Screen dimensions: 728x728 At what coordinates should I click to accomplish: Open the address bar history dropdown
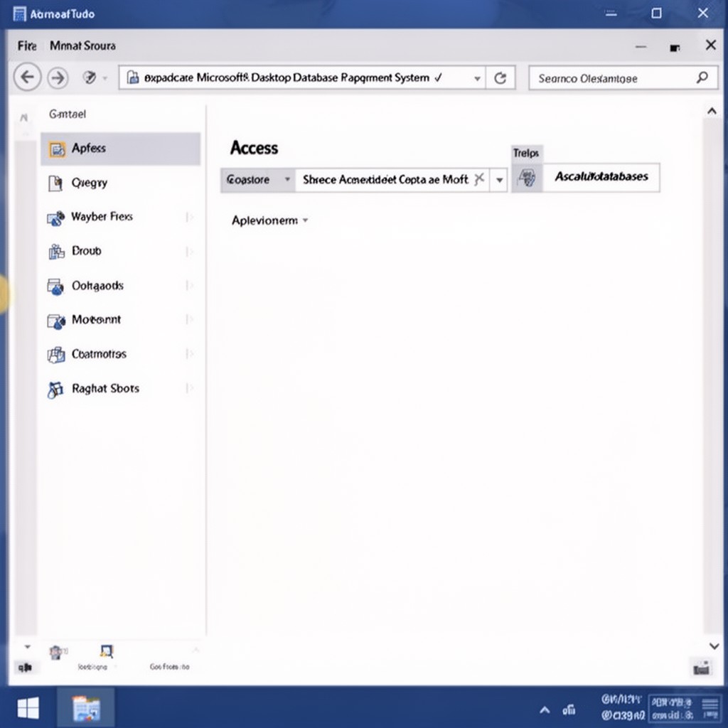477,78
